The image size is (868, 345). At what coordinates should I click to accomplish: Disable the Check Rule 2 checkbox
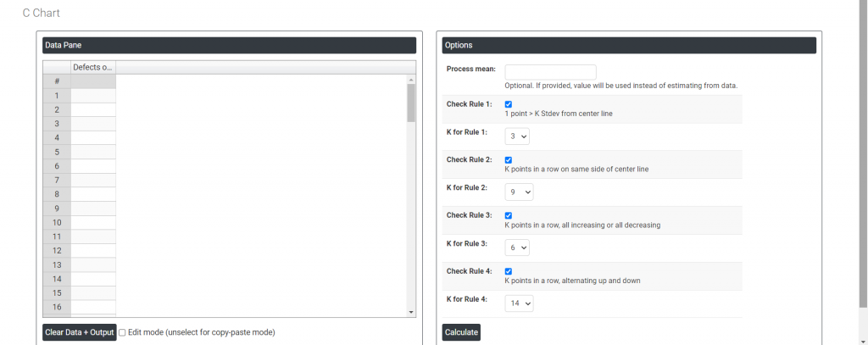coord(509,159)
